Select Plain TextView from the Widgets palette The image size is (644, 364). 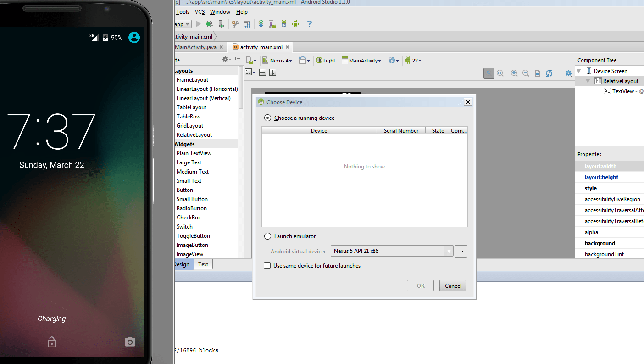pos(194,153)
